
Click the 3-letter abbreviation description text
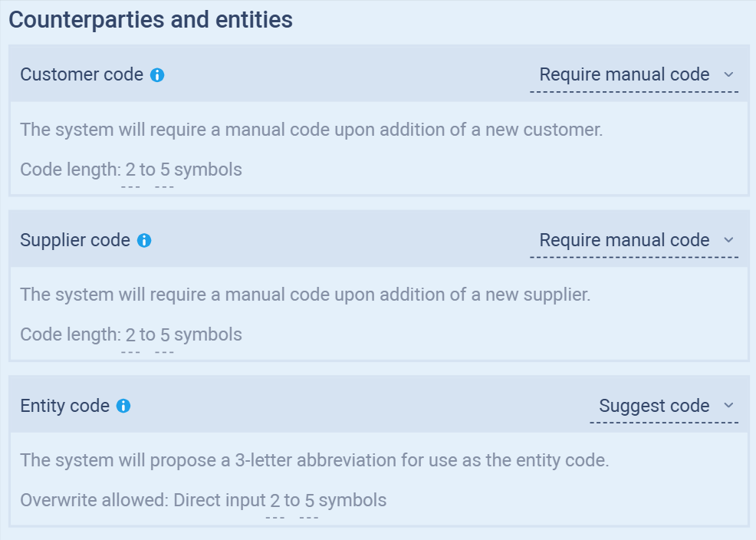(314, 461)
